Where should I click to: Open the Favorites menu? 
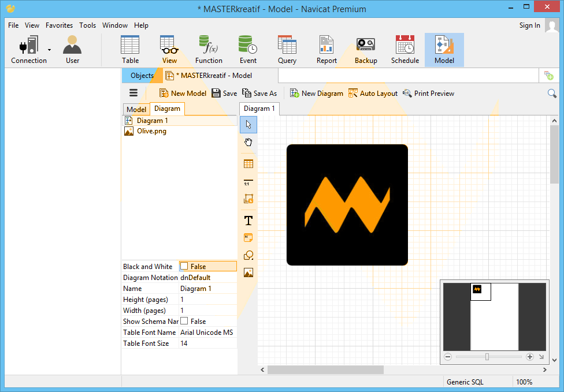pyautogui.click(x=59, y=25)
